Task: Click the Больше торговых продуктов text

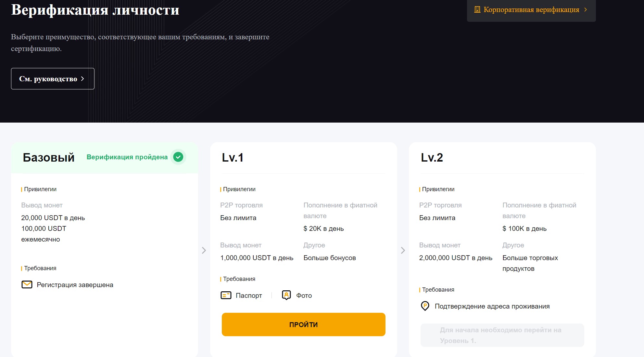Action: coord(530,263)
